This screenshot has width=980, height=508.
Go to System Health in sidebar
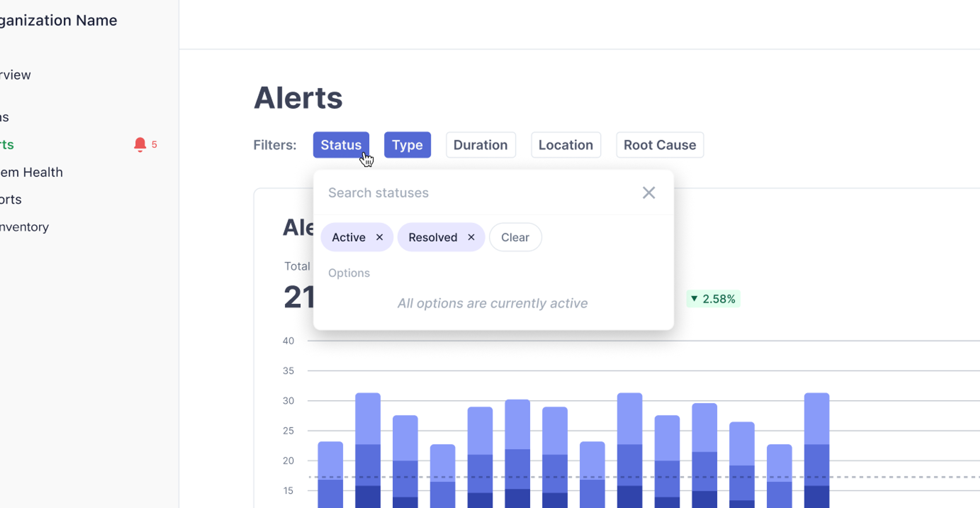pos(31,172)
